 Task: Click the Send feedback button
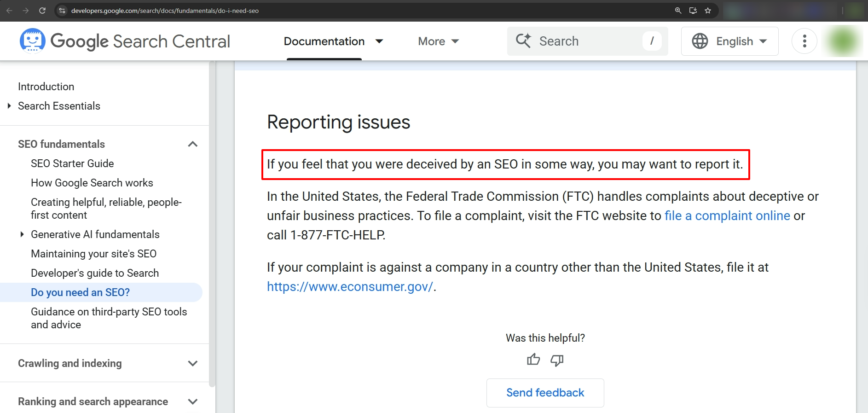coord(545,393)
